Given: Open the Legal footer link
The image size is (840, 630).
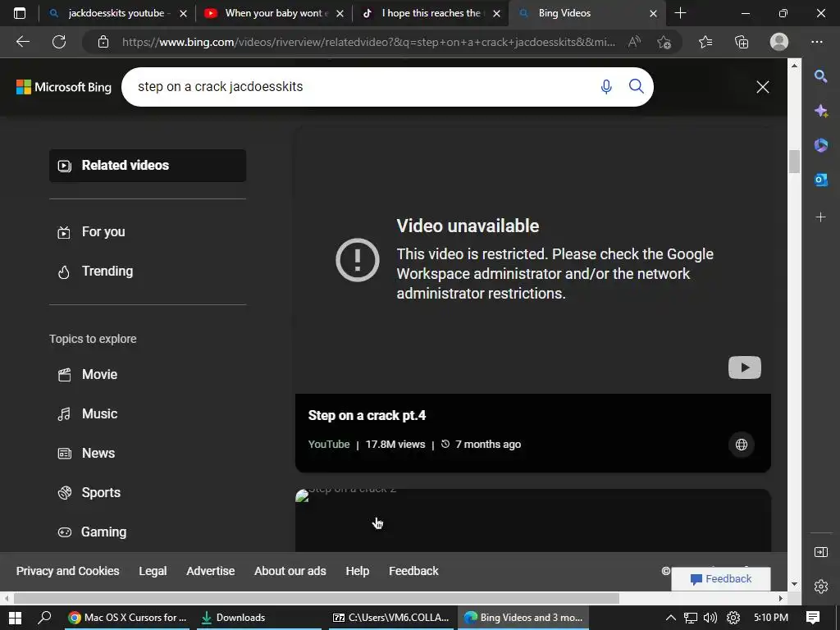Looking at the screenshot, I should point(153,571).
